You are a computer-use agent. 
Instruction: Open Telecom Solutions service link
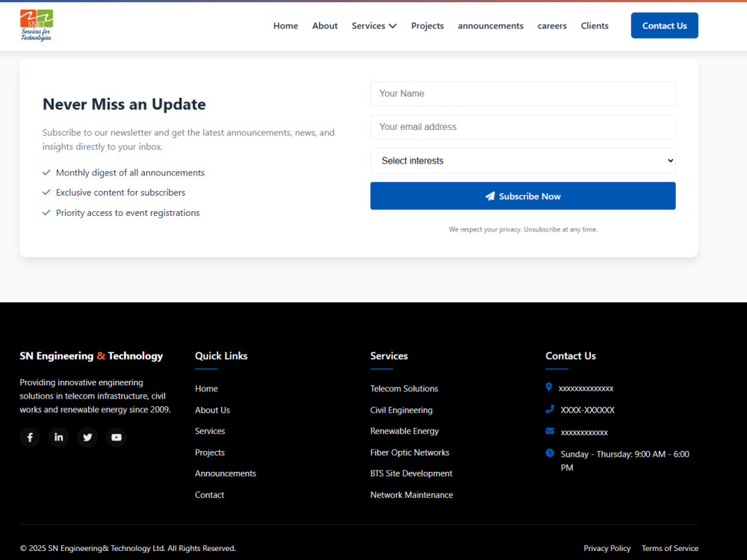pos(404,388)
